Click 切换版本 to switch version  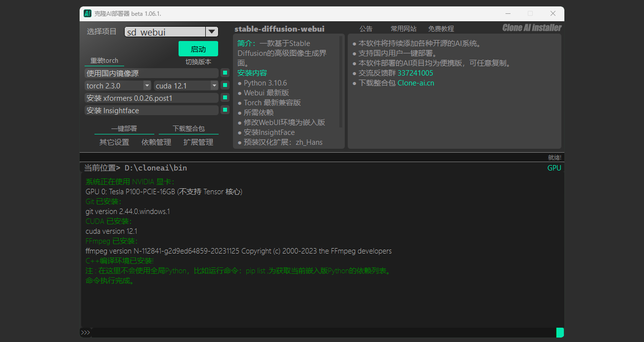[198, 62]
